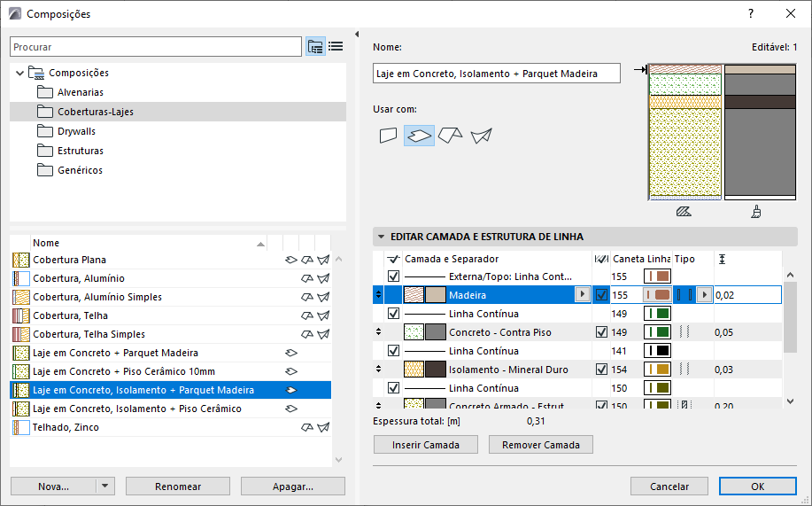
Task: Toggle separator checkbox below Concreto - Contra Piso
Action: click(x=393, y=351)
